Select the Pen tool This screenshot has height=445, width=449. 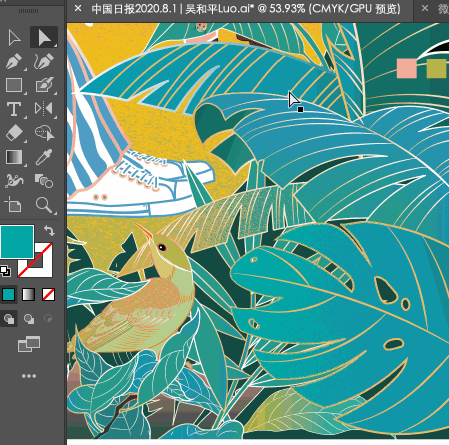tap(14, 61)
